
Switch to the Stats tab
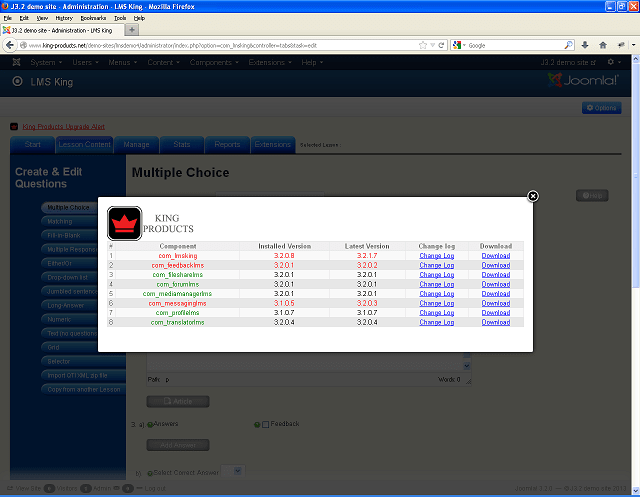point(182,144)
